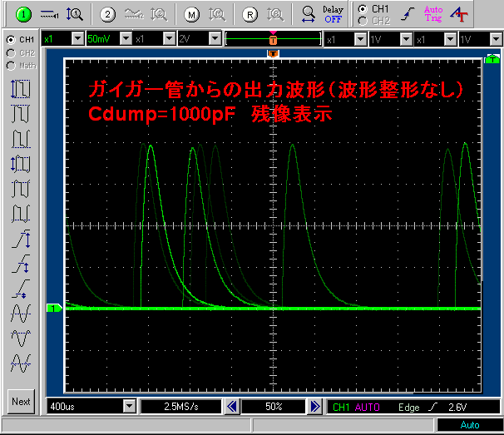Select the sine average measurement icon

pos(21,314)
